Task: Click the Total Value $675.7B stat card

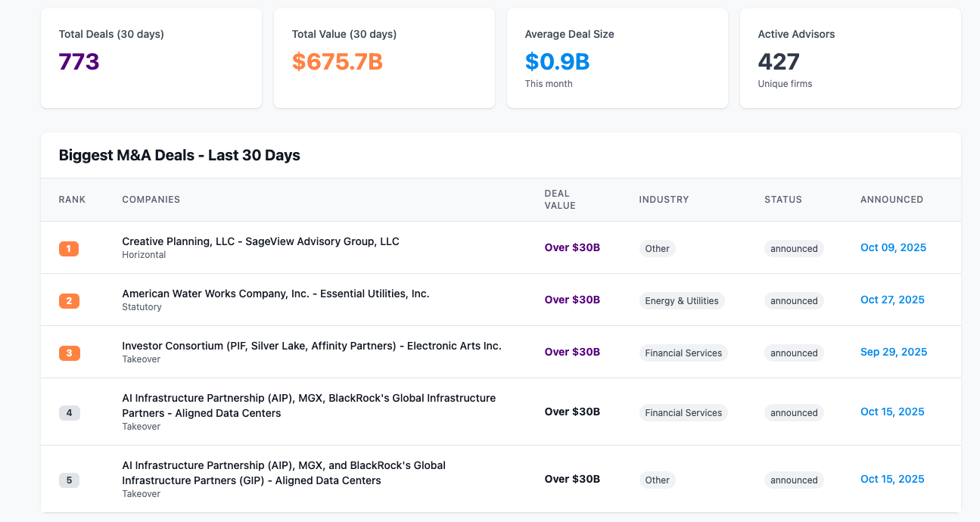Action: pyautogui.click(x=384, y=57)
